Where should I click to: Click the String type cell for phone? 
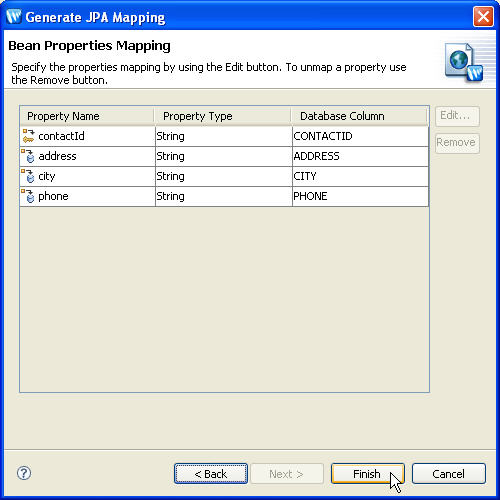[x=224, y=196]
